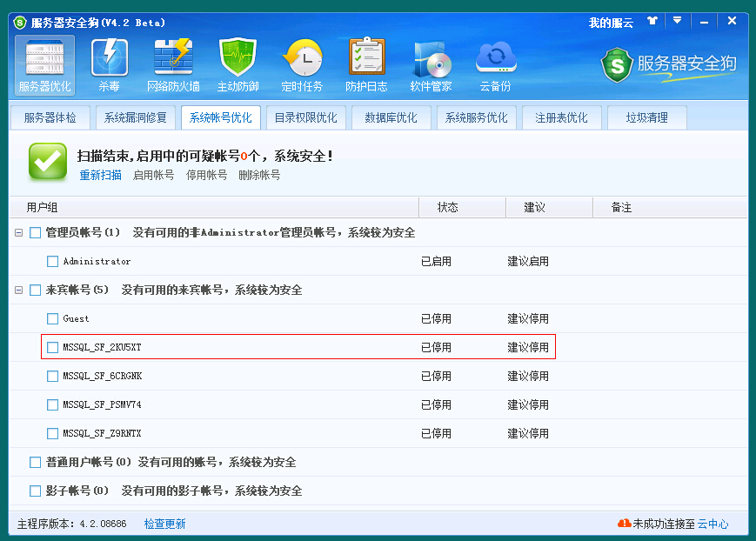
Task: Select the MSSQL_SF_Z9RNTX account name
Action: [x=102, y=433]
